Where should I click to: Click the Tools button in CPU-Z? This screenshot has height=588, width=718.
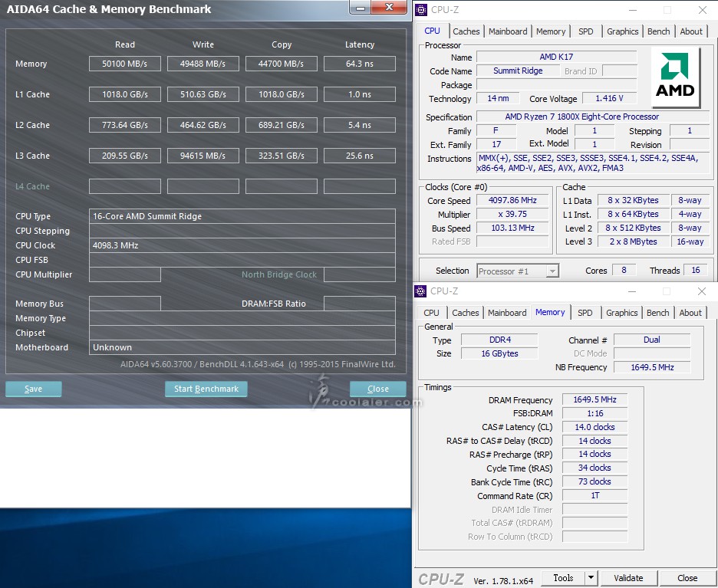pyautogui.click(x=563, y=578)
